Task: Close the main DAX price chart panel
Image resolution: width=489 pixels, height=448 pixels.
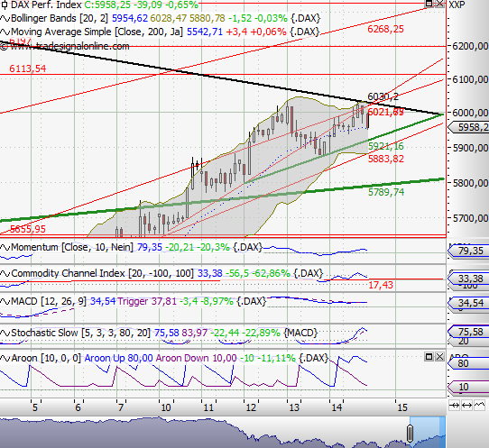Action: click(x=439, y=4)
